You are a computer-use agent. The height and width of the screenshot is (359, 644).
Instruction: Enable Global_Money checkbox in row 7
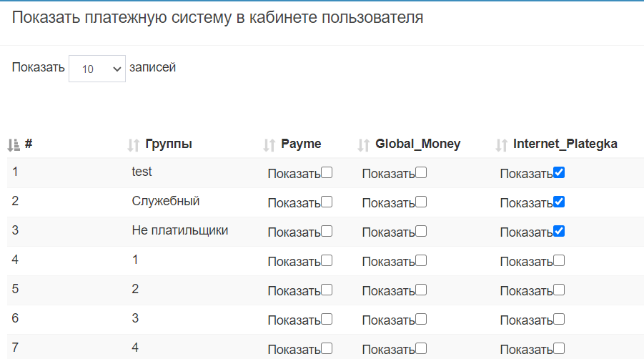point(421,348)
